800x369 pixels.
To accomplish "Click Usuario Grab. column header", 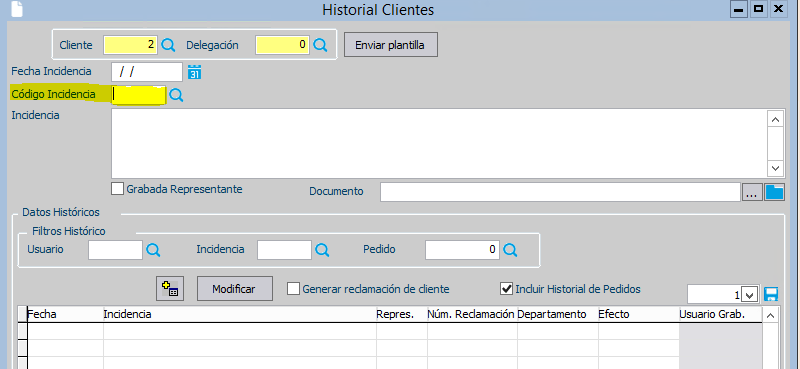I will pos(720,314).
